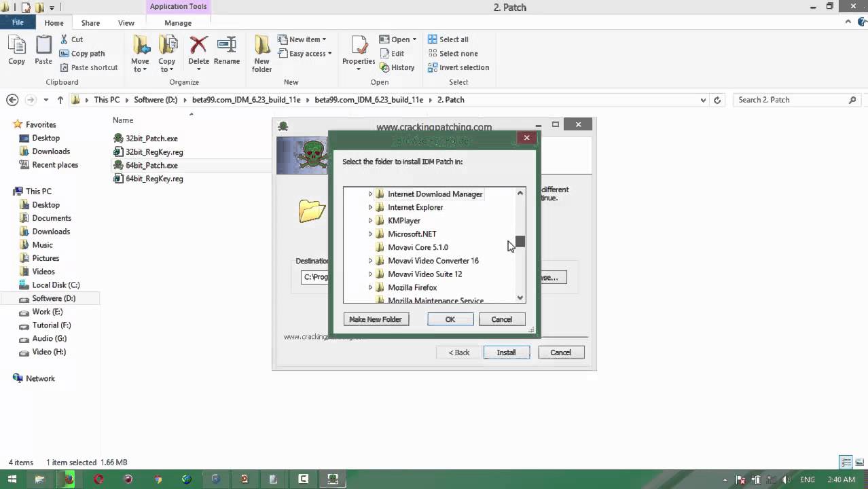Click Paste shortcut in ribbon

click(x=88, y=67)
